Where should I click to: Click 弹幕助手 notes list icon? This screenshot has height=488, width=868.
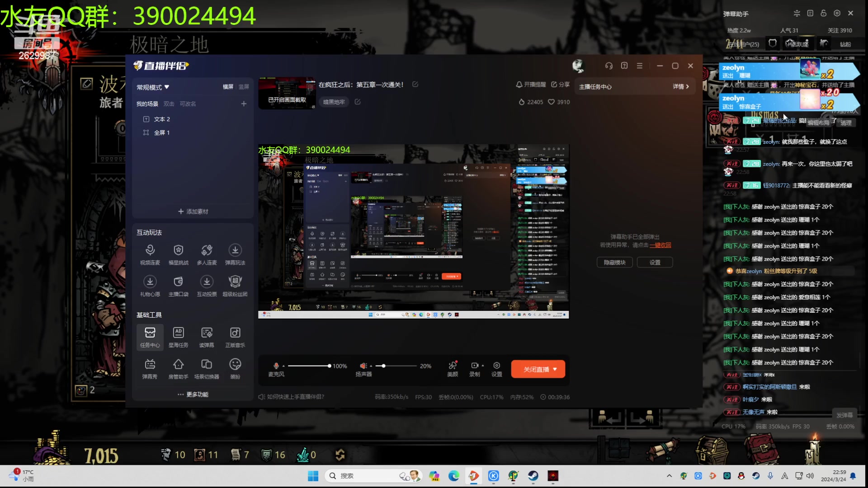(810, 14)
